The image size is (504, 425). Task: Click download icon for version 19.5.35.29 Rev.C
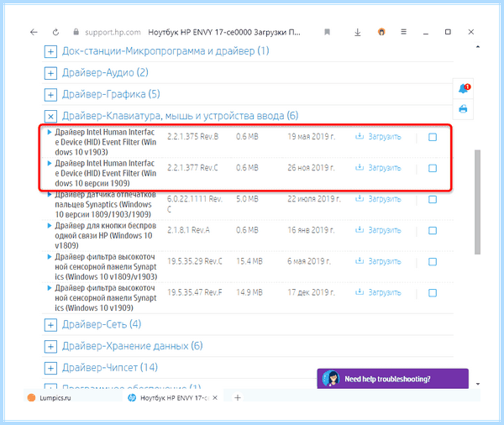360,260
